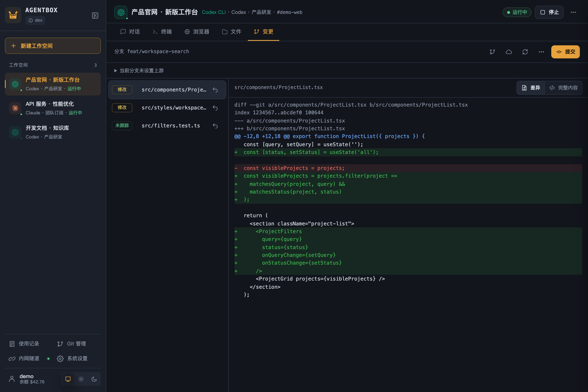Screen dimensions: 588x392
Task: Click the 运行中 status badge
Action: (x=517, y=12)
